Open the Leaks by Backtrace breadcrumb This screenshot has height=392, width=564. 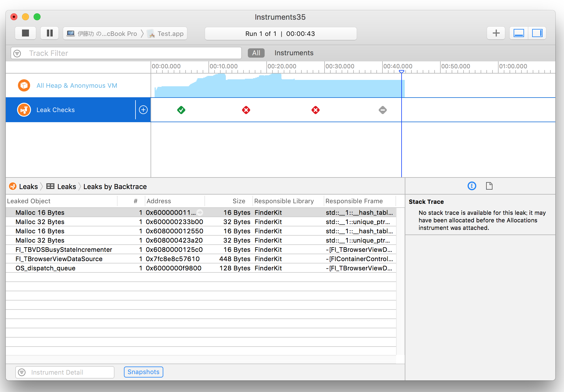coord(115,186)
